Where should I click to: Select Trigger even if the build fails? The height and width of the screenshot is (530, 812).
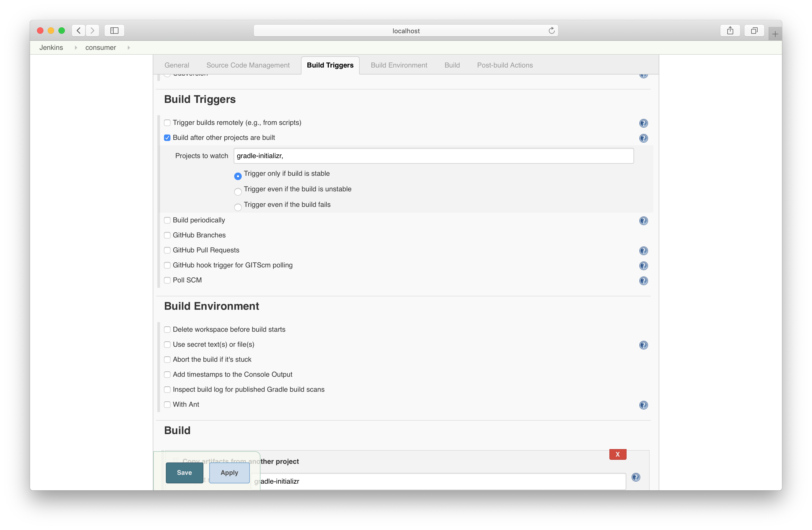(238, 207)
